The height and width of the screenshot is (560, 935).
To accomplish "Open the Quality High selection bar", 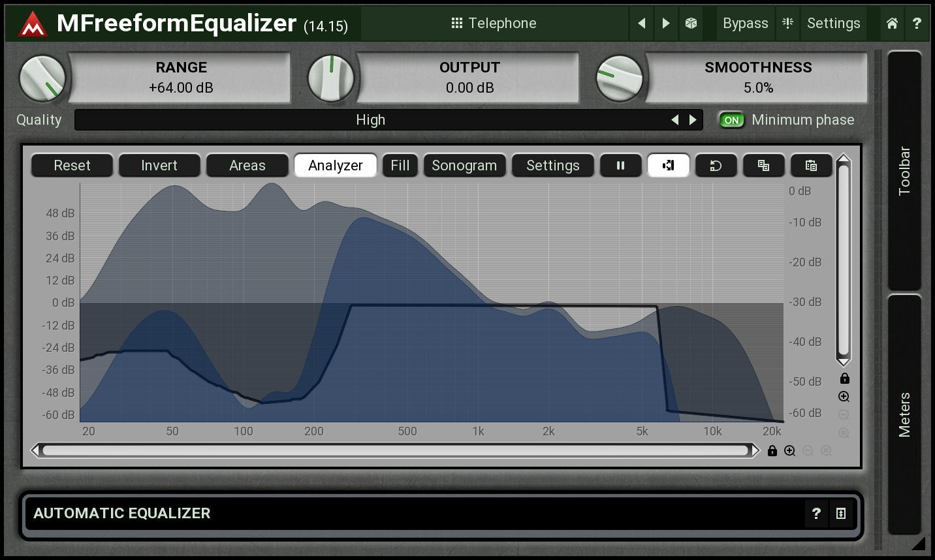I will point(370,120).
